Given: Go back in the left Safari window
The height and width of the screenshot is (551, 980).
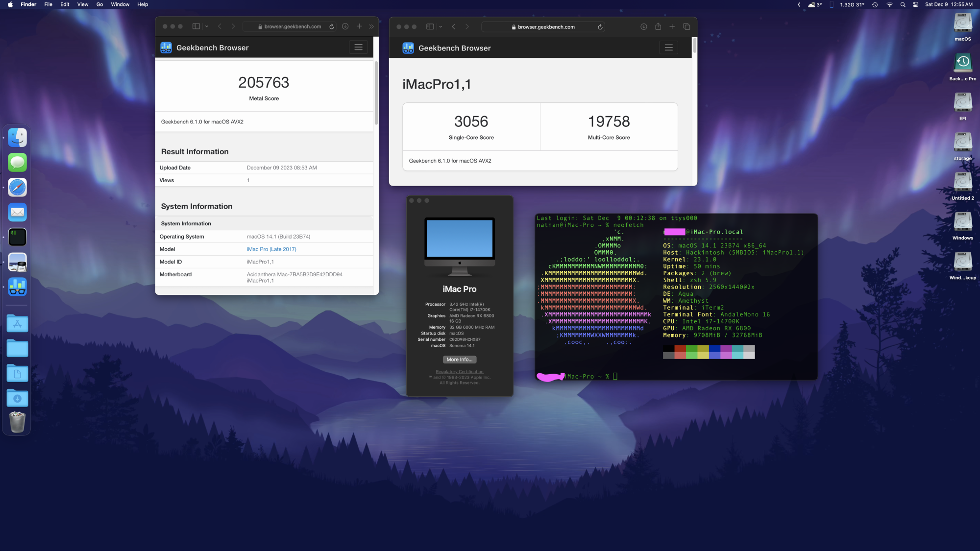Looking at the screenshot, I should pyautogui.click(x=220, y=26).
